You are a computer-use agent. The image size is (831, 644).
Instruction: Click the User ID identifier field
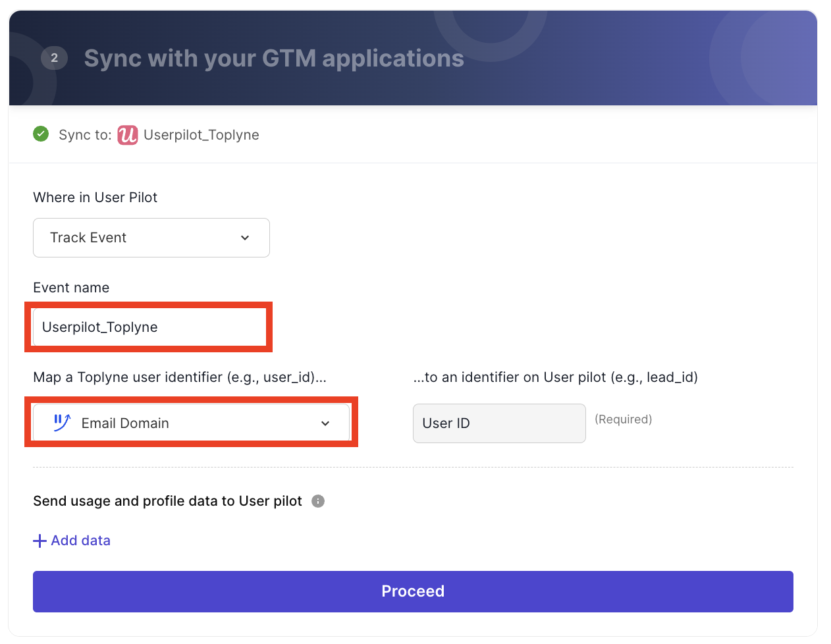click(499, 423)
